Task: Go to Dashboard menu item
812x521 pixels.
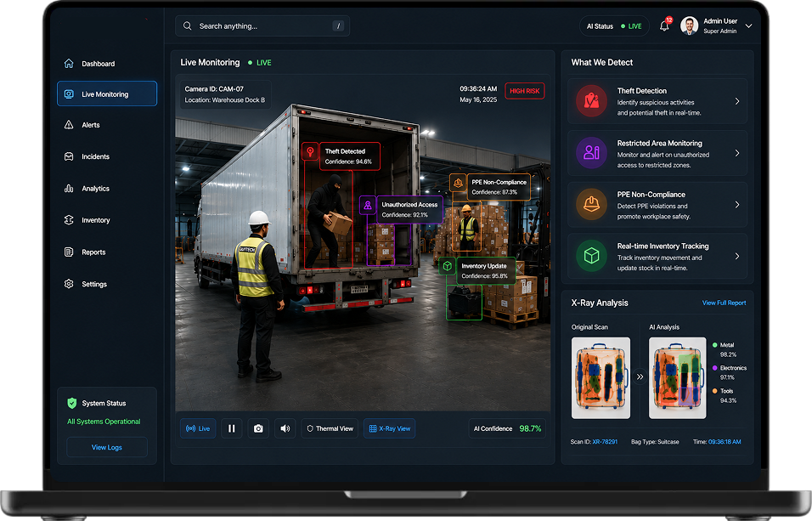Action: (x=107, y=63)
